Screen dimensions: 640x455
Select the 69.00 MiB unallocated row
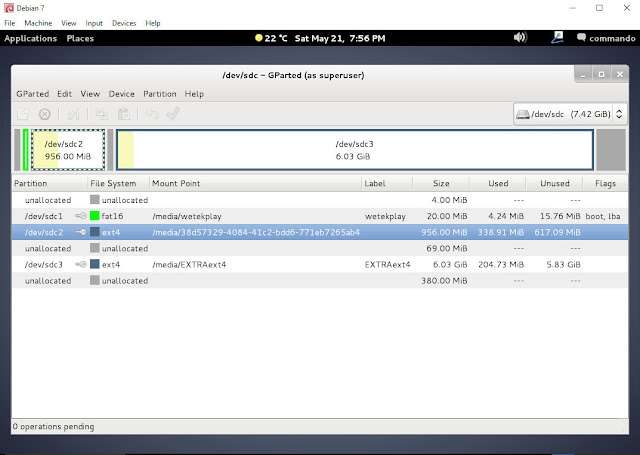320,248
